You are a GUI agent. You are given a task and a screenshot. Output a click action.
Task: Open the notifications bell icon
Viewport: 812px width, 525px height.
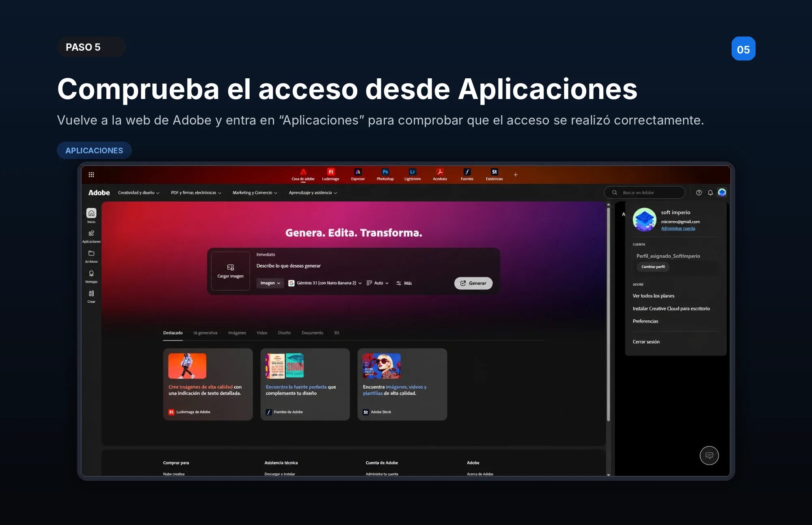click(710, 193)
